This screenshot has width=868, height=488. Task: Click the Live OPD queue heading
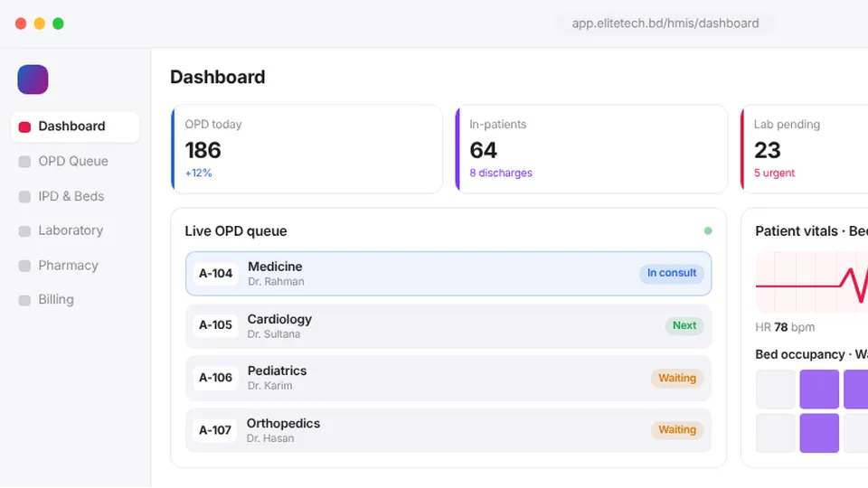(x=236, y=230)
